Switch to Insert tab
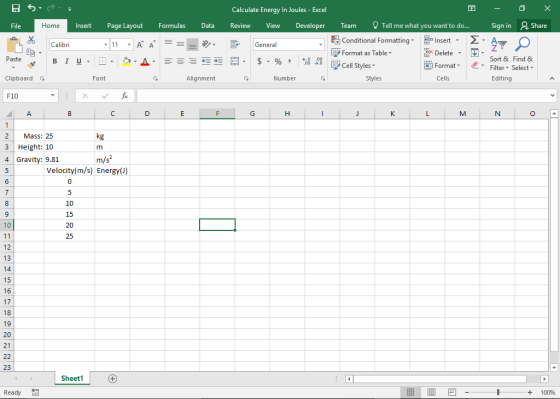 [x=83, y=26]
